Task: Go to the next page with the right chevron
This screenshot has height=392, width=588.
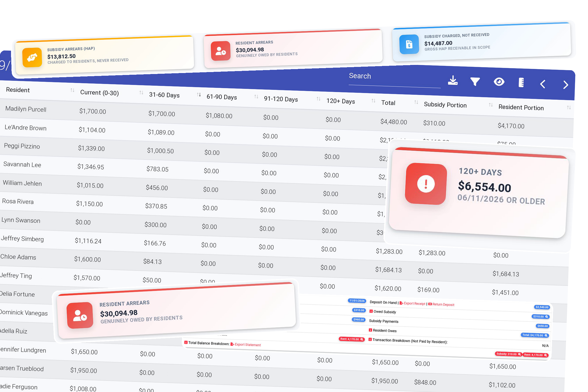Action: 566,85
